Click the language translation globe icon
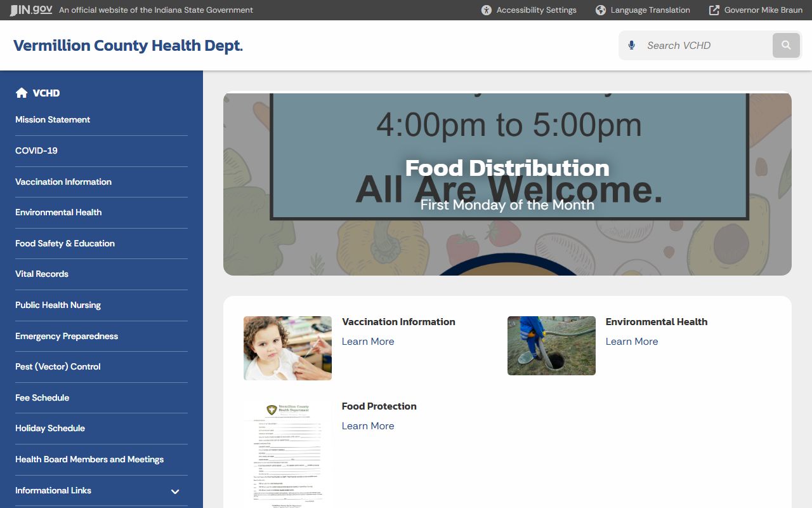The height and width of the screenshot is (508, 812). (x=601, y=10)
